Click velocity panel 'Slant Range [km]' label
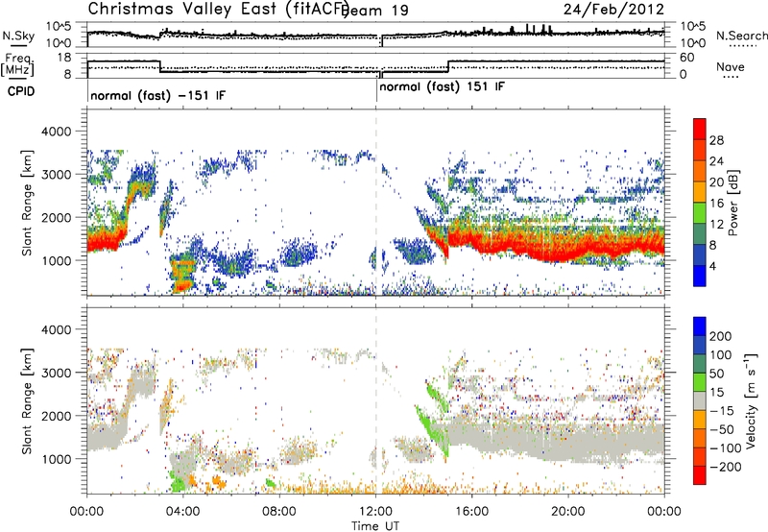This screenshot has height=532, width=768. [x=27, y=400]
